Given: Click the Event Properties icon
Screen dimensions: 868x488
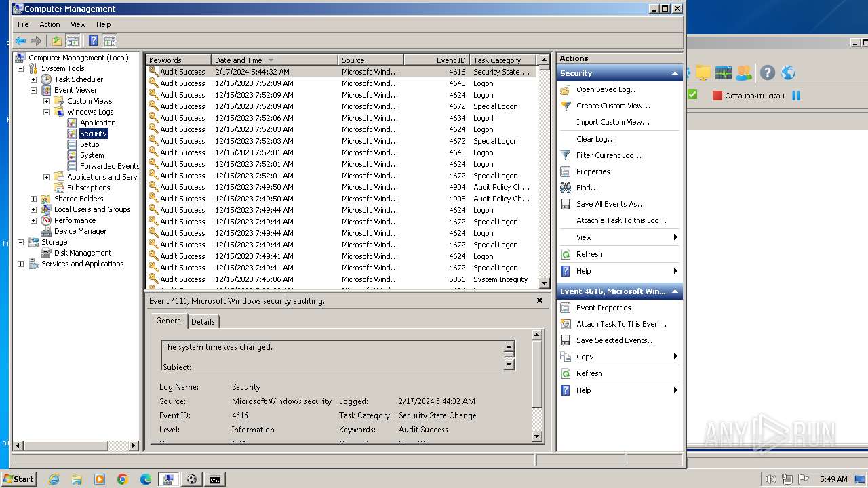Looking at the screenshot, I should (x=566, y=308).
